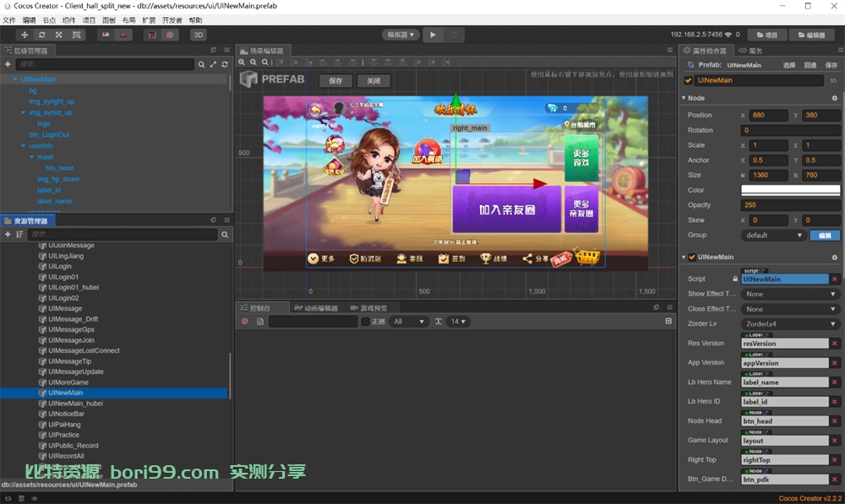
Task: Toggle UINewMain component enabled checkbox
Action: 693,257
